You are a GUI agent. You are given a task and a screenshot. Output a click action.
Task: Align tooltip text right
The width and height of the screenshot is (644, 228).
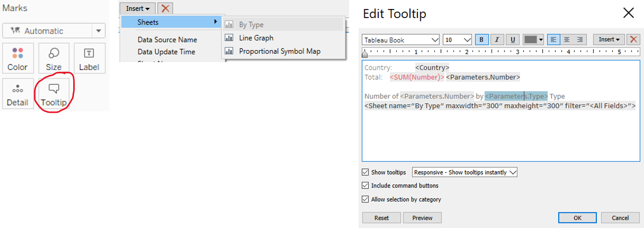pos(580,40)
